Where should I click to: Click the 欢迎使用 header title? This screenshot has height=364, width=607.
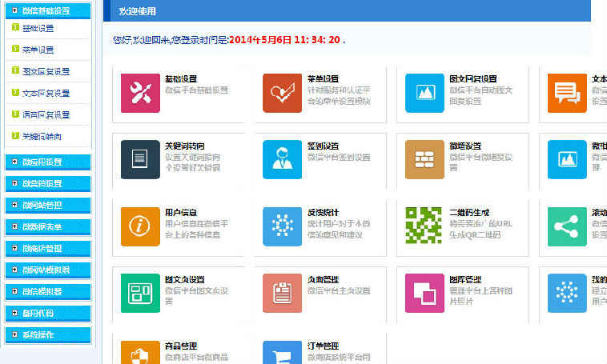pos(138,11)
